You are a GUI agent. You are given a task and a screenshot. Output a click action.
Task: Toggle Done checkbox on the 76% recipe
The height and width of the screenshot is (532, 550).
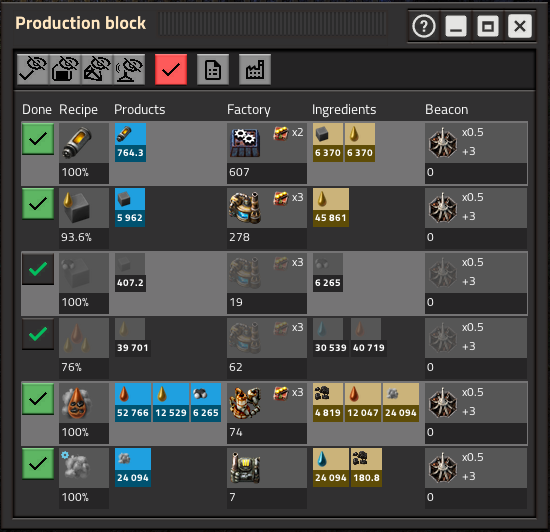point(38,334)
